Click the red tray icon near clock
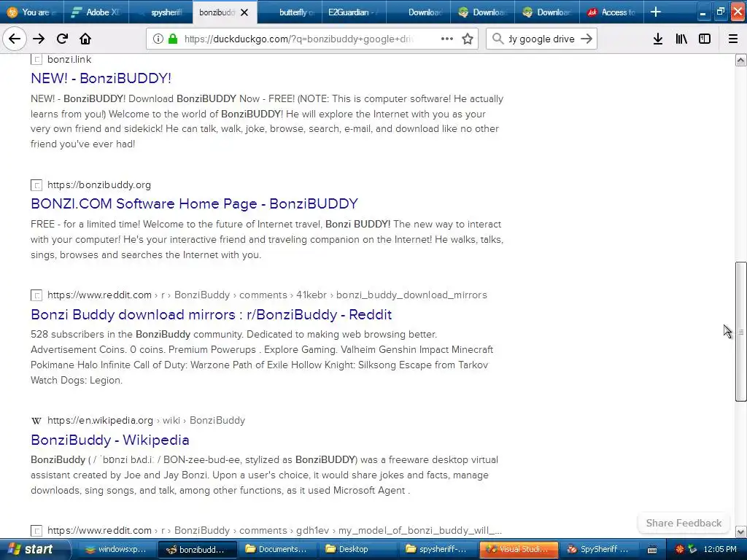 pyautogui.click(x=680, y=549)
